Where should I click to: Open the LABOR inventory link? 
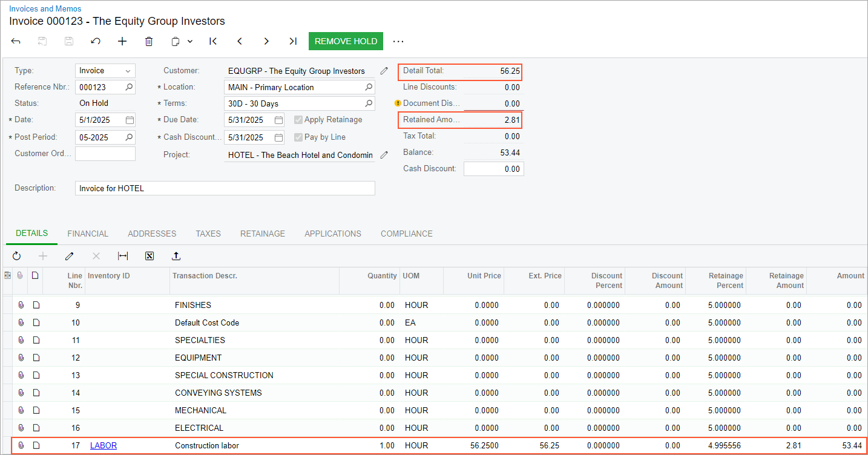point(104,445)
